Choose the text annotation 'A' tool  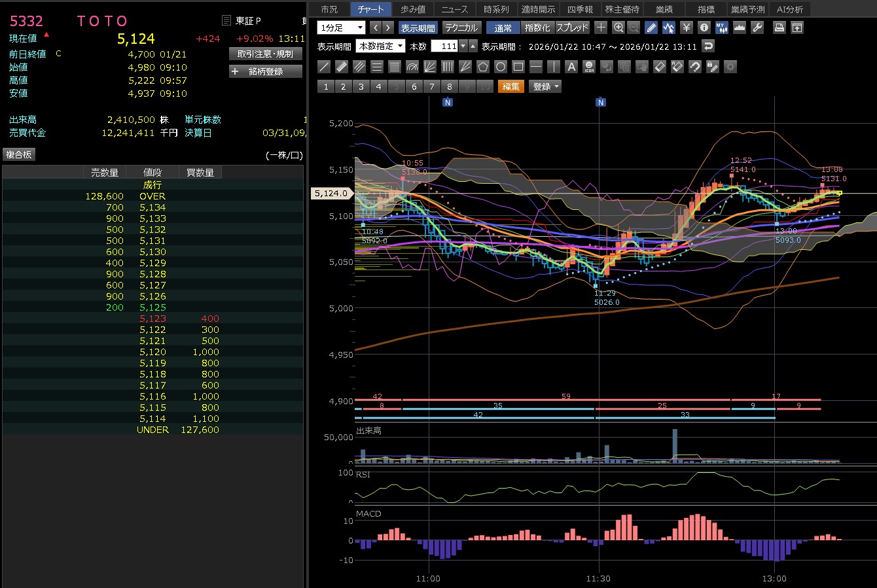click(x=571, y=67)
